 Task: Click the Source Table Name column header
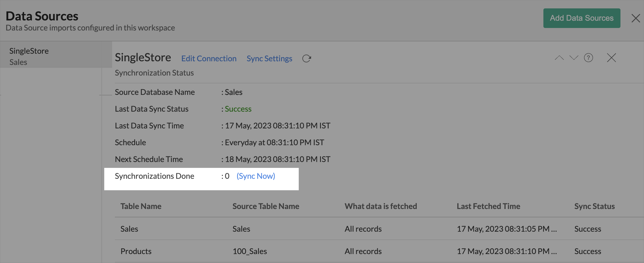(x=266, y=206)
